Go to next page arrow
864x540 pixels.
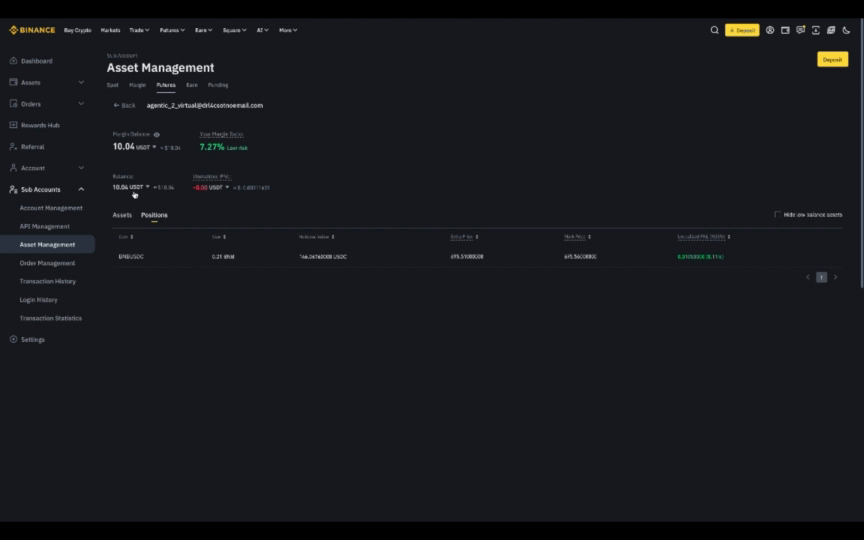[835, 277]
